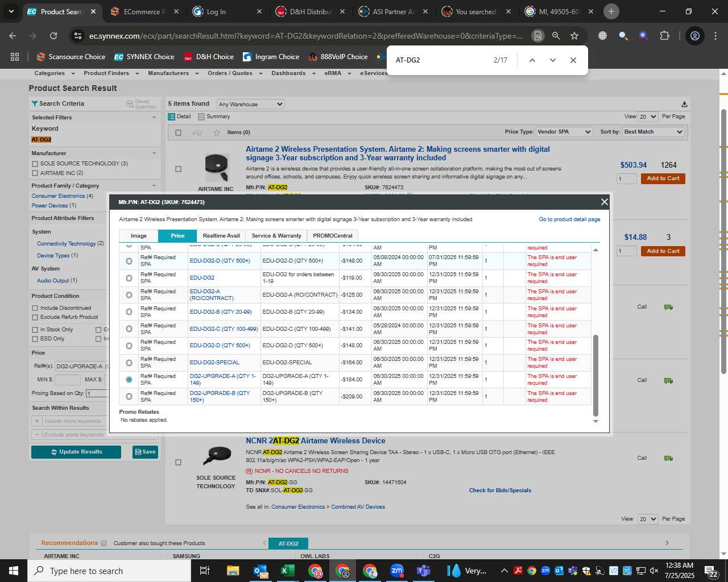This screenshot has height=582, width=728.
Task: Check the SOLE SOURCE TECHNOLOGY manufacturer filter
Action: [x=35, y=164]
